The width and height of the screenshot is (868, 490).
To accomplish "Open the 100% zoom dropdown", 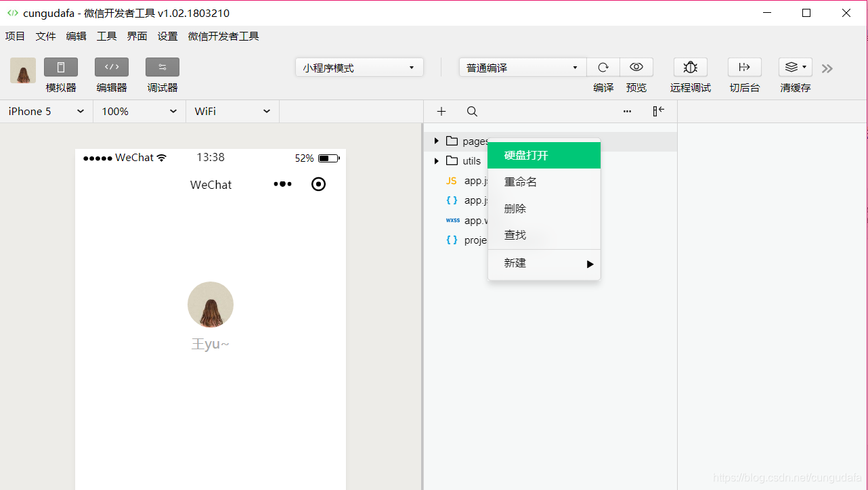I will tap(139, 111).
